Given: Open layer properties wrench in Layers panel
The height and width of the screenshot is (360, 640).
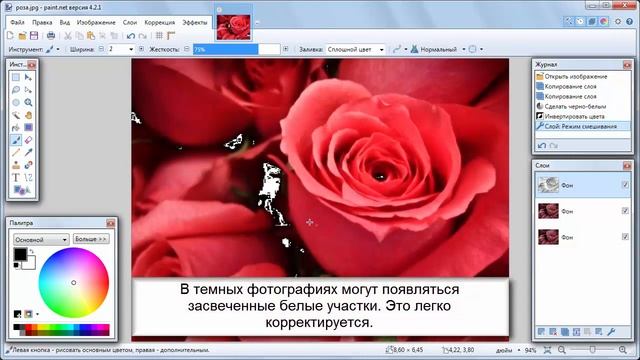Looking at the screenshot, I should click(x=611, y=332).
